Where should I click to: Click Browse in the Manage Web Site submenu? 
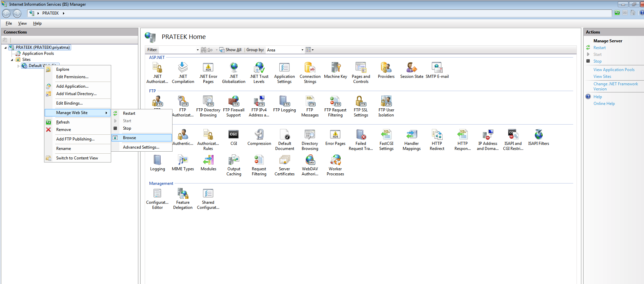[x=142, y=138]
